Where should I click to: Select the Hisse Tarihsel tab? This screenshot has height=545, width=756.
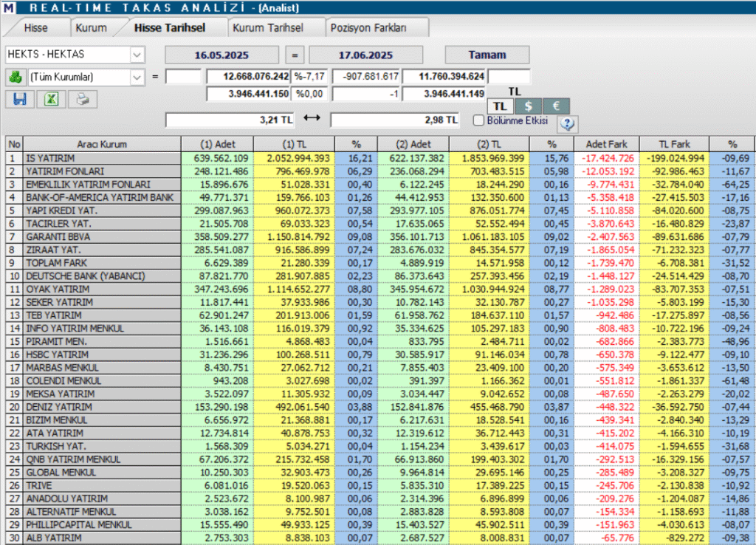[x=170, y=28]
